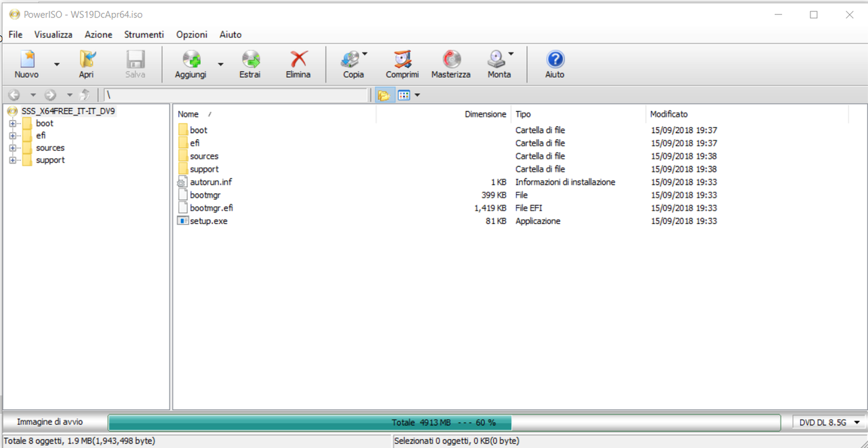Viewport: 868px width, 448px height.
Task: Click Informazioni di installazione type cell
Action: pos(566,182)
